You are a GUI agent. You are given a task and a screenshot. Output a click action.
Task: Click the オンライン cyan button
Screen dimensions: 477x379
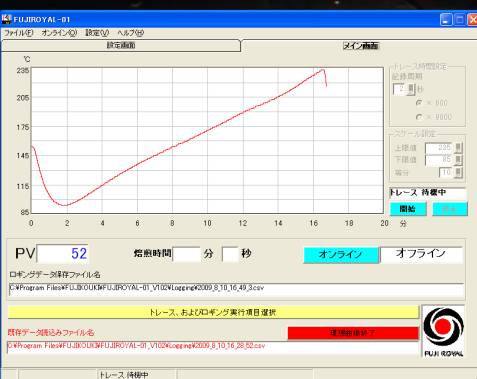tap(341, 255)
